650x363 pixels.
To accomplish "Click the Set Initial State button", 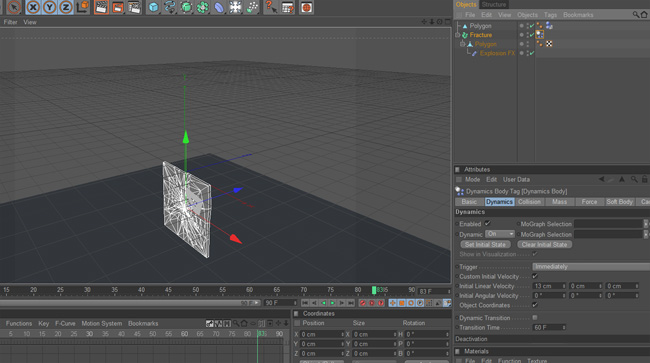I will coord(485,244).
